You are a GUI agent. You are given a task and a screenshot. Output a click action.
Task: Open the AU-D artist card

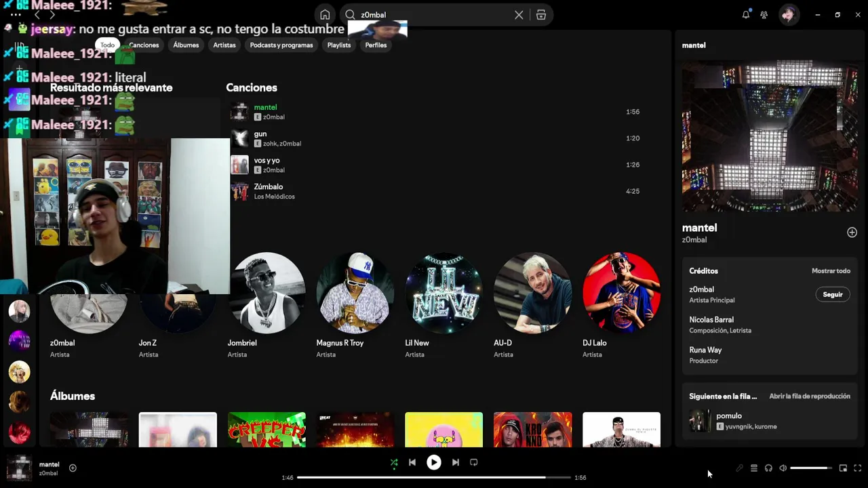pyautogui.click(x=533, y=305)
